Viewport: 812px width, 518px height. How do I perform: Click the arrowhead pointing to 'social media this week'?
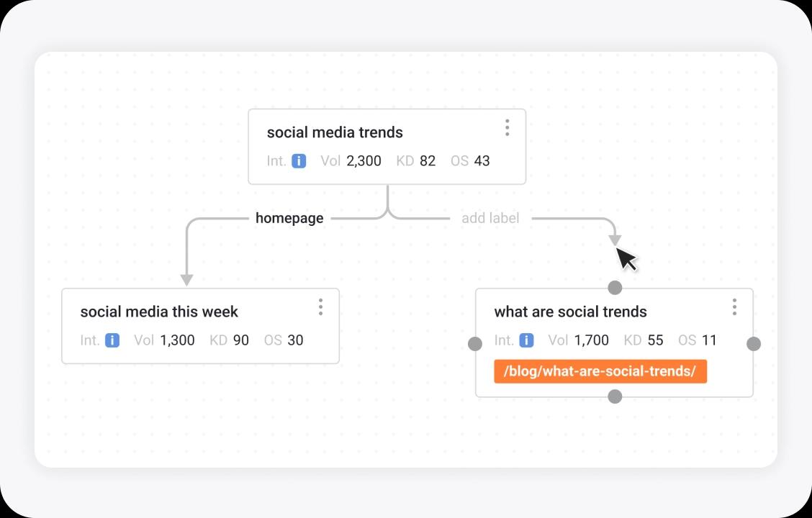tap(186, 278)
